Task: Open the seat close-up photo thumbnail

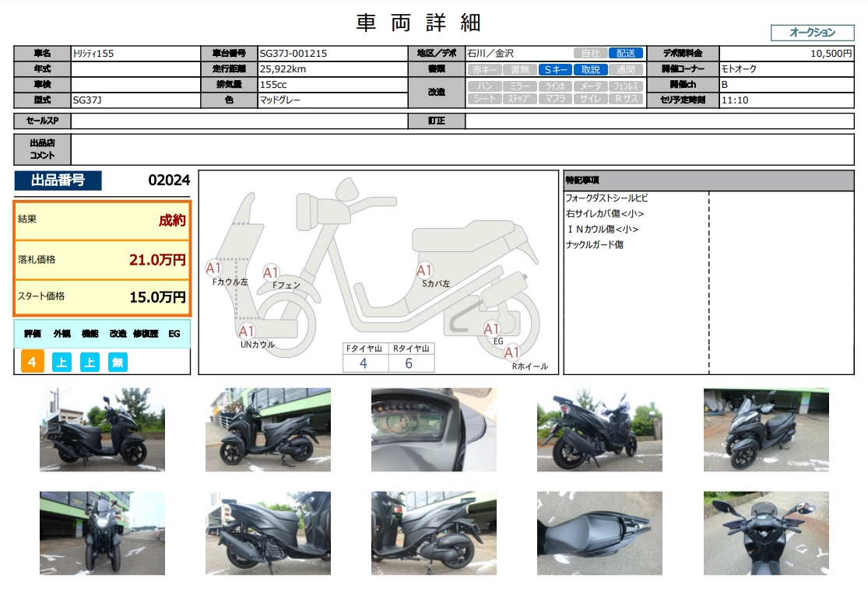Action: pyautogui.click(x=599, y=533)
